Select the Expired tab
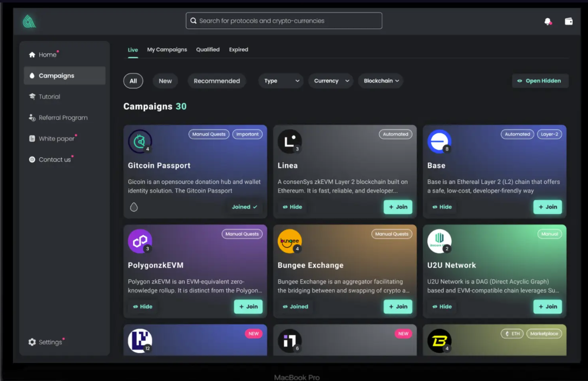588x381 pixels. (238, 50)
